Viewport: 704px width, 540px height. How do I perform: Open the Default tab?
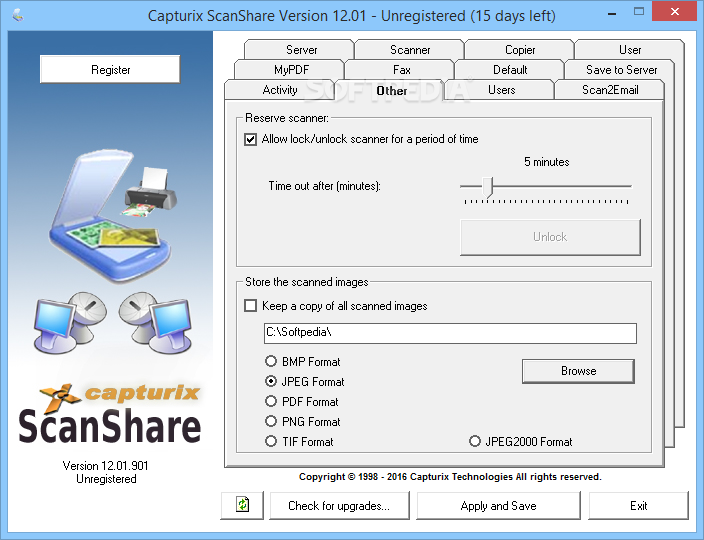coord(510,70)
